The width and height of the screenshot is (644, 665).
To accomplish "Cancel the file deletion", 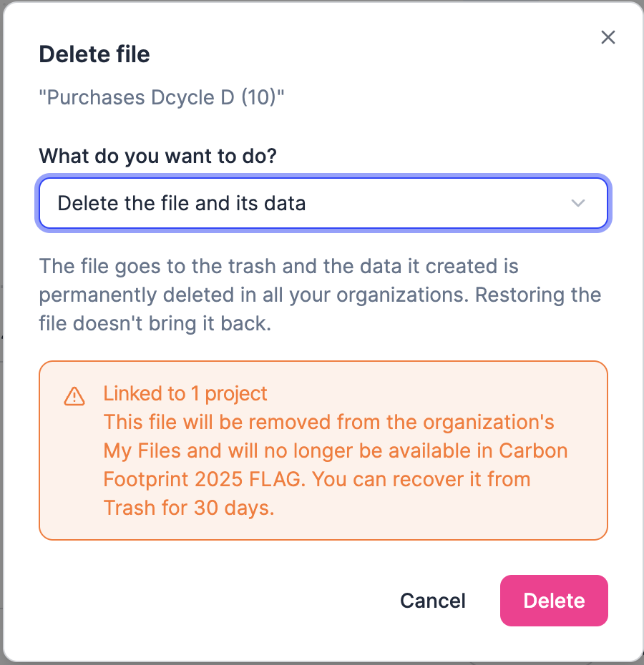I will click(x=433, y=601).
